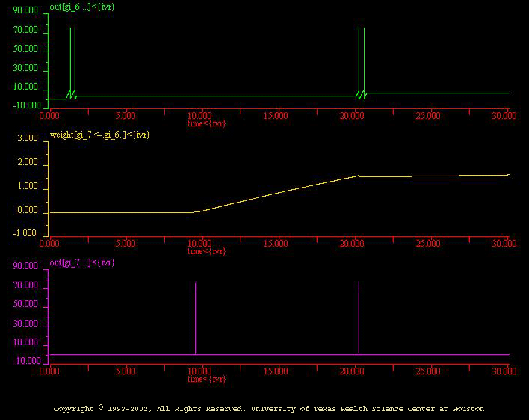Click the magenta out[gi_7...] plot title
529x420 pixels.
coord(82,263)
